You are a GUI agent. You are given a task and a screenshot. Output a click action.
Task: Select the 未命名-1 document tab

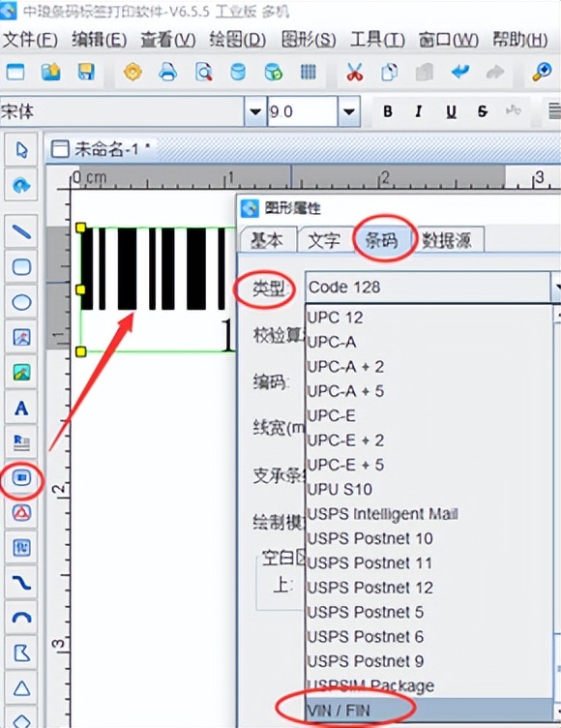tap(101, 149)
